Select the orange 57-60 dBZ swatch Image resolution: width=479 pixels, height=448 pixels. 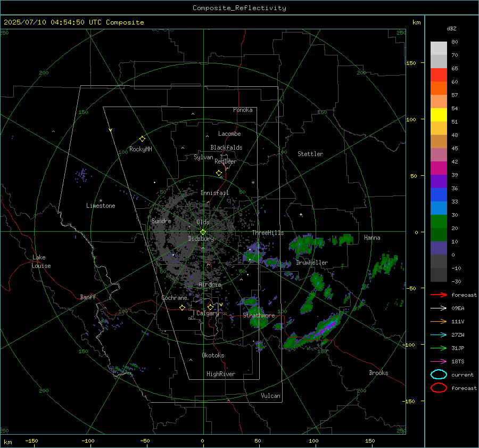pos(439,88)
